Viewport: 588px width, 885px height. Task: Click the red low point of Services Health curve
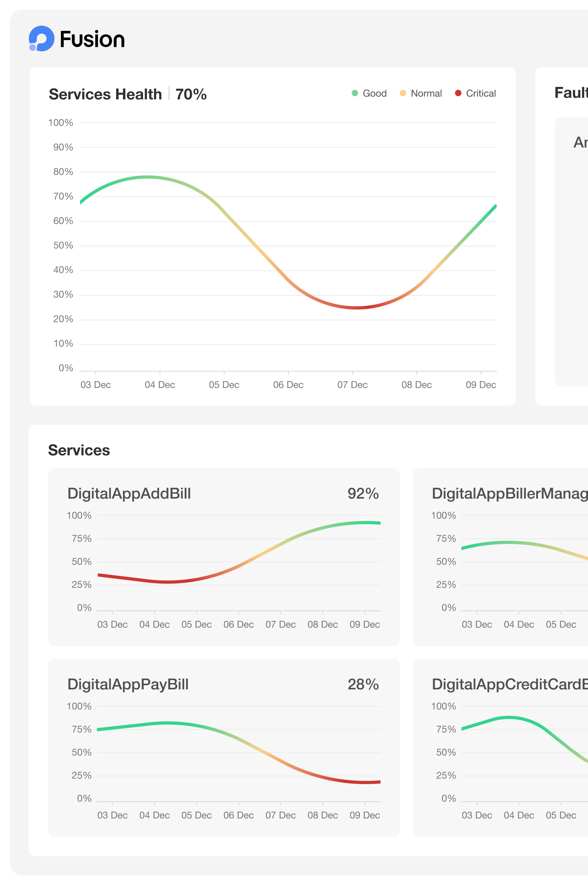coord(356,307)
